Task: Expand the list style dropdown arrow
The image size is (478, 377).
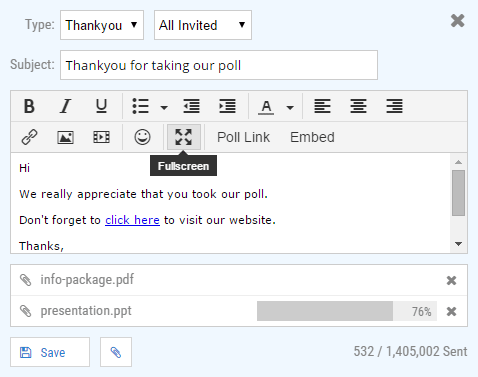Action: pos(164,107)
